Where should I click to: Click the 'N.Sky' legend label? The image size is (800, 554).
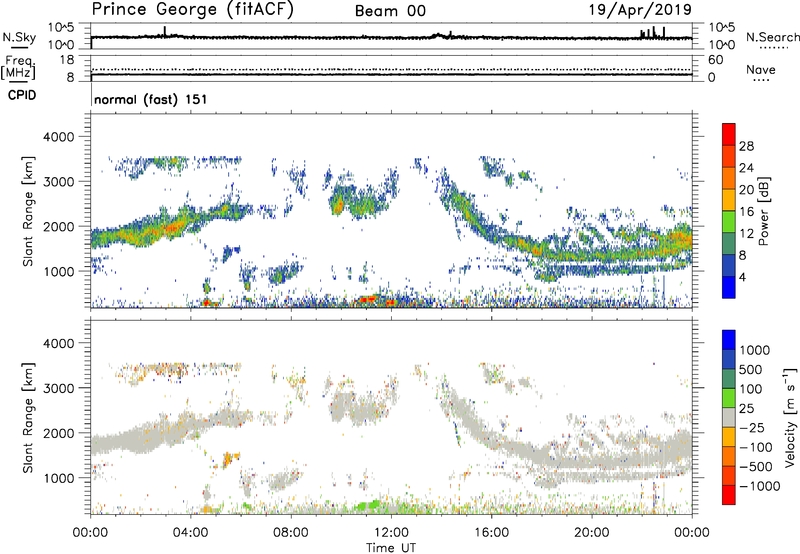coord(19,37)
